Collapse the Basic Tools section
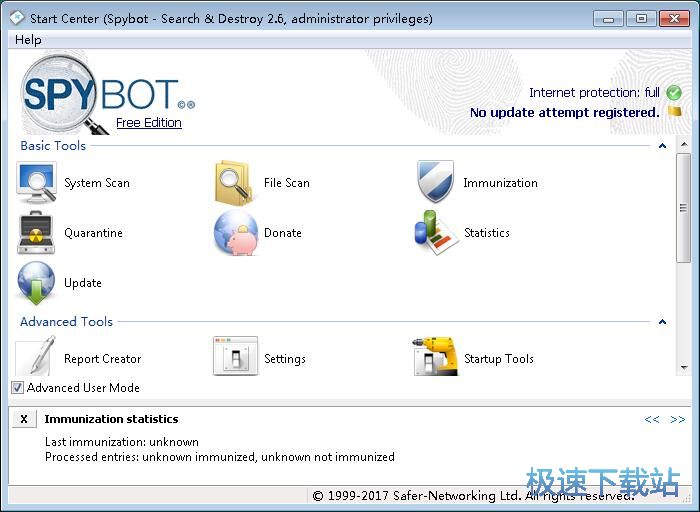The width and height of the screenshot is (700, 512). (x=662, y=146)
